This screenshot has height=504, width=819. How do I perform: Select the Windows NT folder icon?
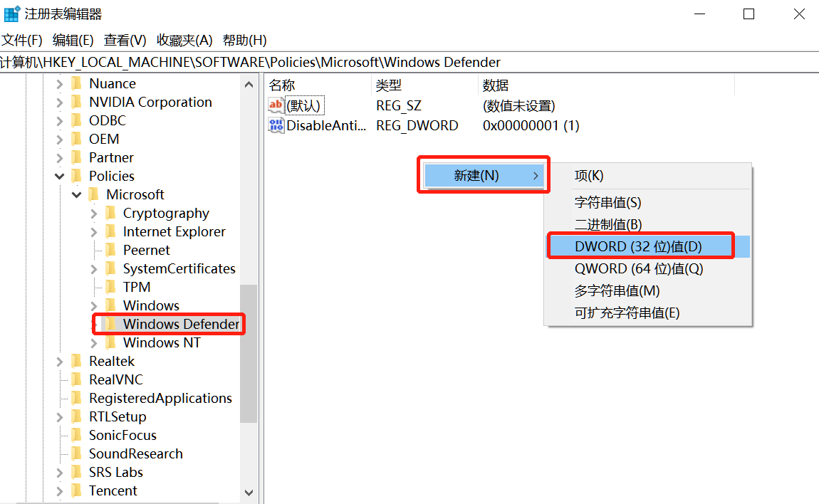pos(113,342)
